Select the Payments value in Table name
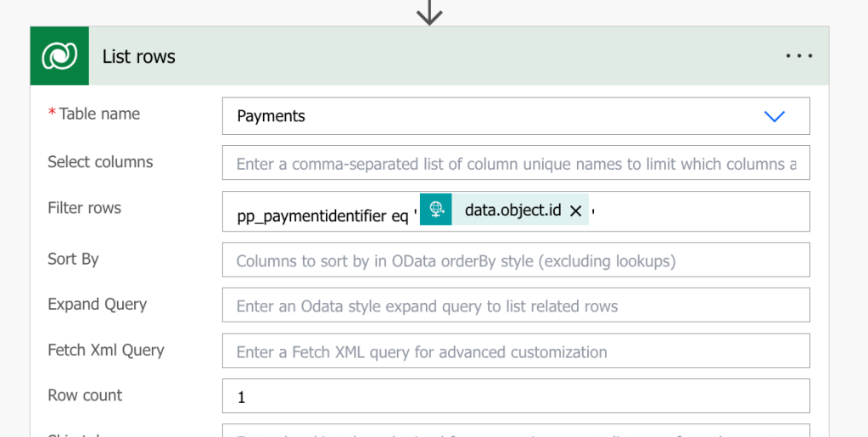868x437 pixels. coord(272,116)
